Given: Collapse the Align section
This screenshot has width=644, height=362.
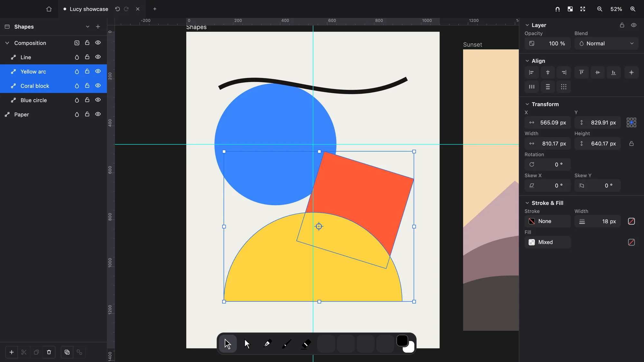Looking at the screenshot, I should (527, 61).
